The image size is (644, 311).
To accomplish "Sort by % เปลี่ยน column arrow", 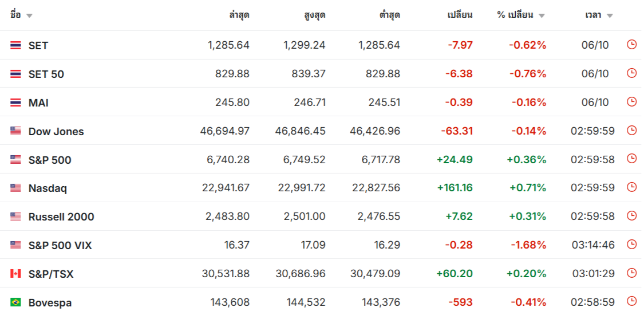I will (x=542, y=15).
